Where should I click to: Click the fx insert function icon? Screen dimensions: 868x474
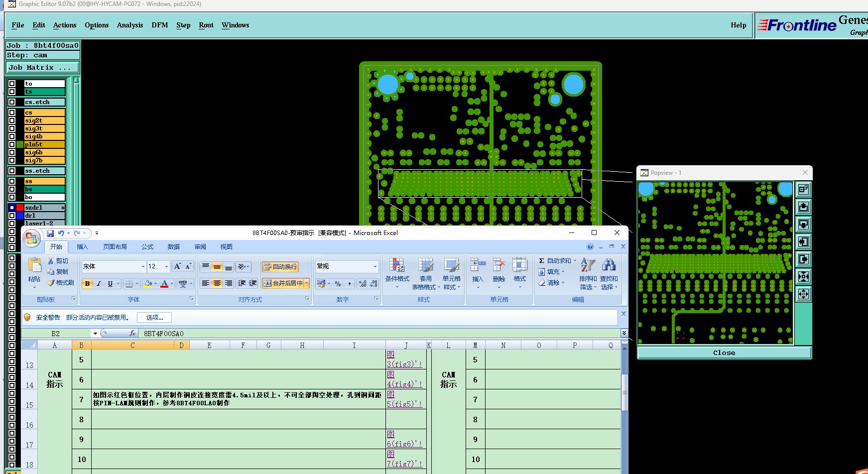(132, 334)
